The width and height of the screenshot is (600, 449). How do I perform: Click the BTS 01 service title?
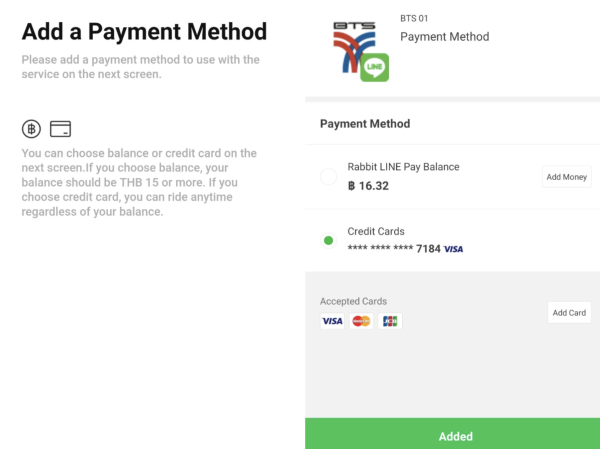414,18
